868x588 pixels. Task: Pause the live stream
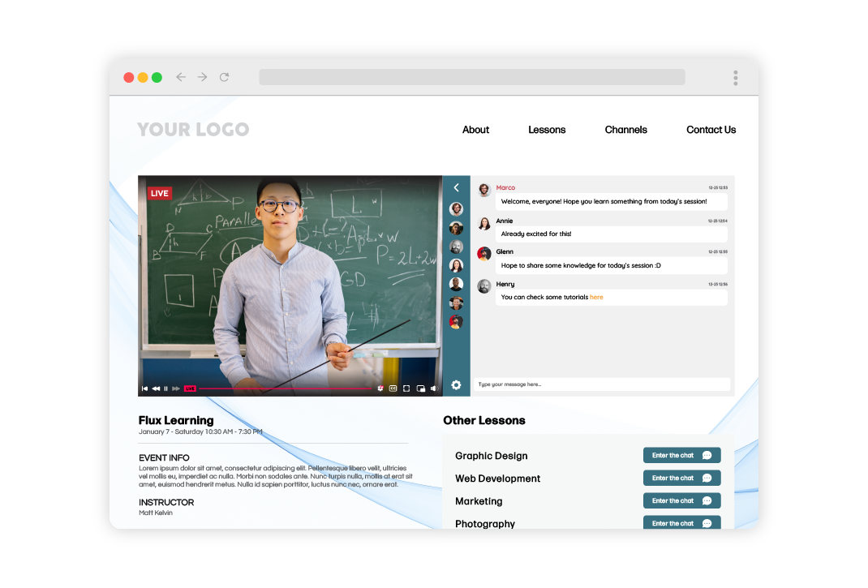pos(166,388)
